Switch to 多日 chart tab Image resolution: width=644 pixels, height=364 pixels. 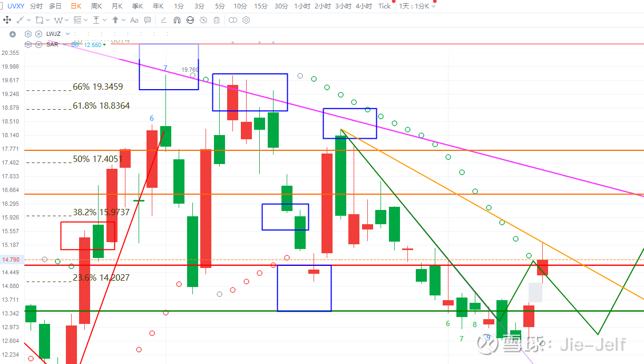pyautogui.click(x=55, y=6)
